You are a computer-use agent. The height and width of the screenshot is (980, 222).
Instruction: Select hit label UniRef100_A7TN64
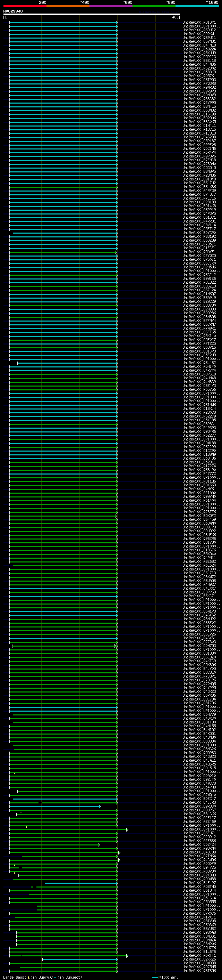click(x=199, y=856)
